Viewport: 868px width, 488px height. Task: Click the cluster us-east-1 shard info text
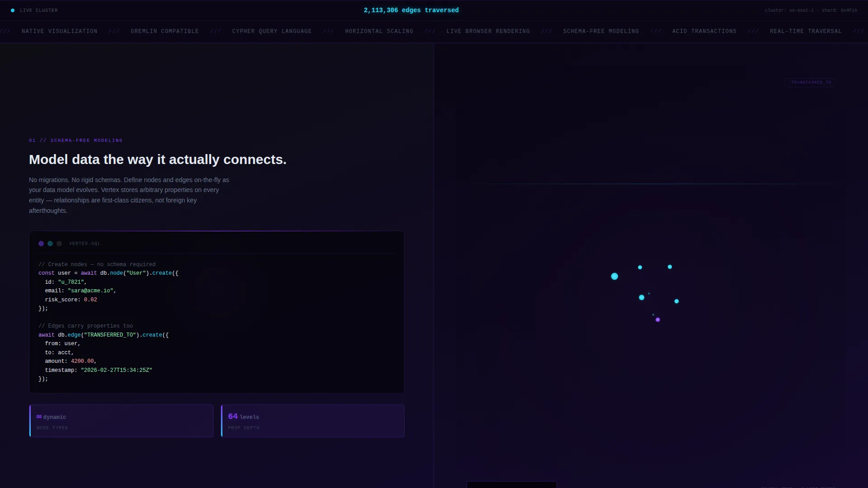coord(811,10)
